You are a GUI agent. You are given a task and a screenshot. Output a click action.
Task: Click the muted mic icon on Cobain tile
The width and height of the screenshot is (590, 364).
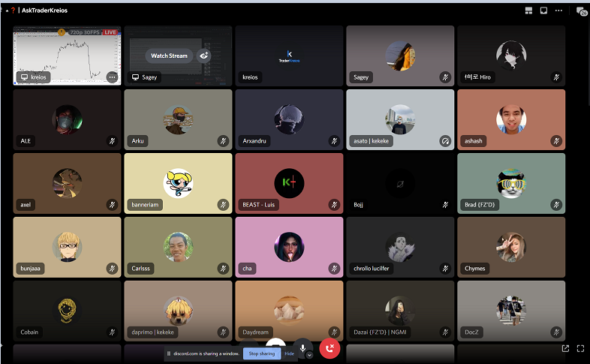[x=112, y=332]
